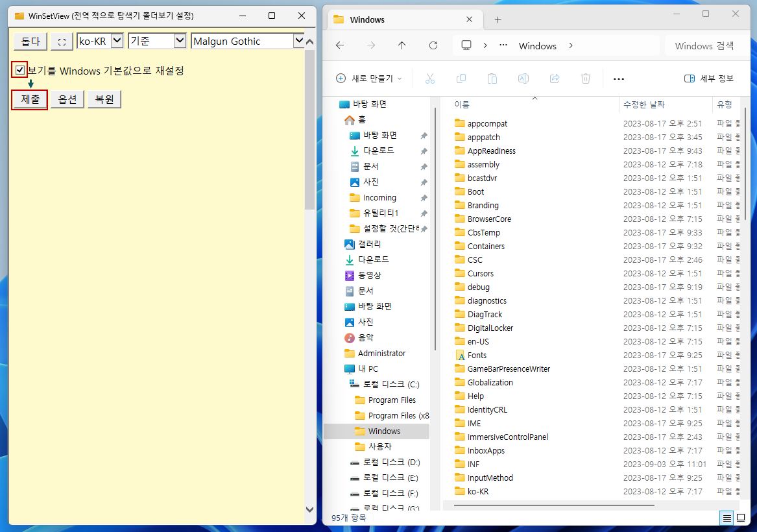The width and height of the screenshot is (757, 532).
Task: Click the Copy icon in Explorer toolbar
Action: (x=461, y=79)
